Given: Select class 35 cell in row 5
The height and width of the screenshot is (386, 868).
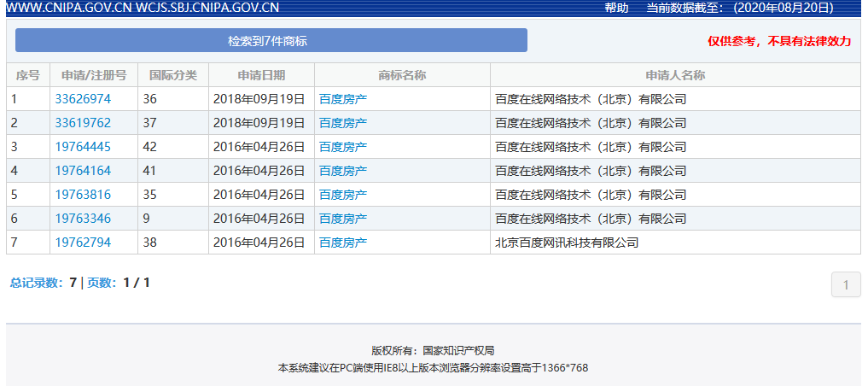Looking at the screenshot, I should coord(173,195).
